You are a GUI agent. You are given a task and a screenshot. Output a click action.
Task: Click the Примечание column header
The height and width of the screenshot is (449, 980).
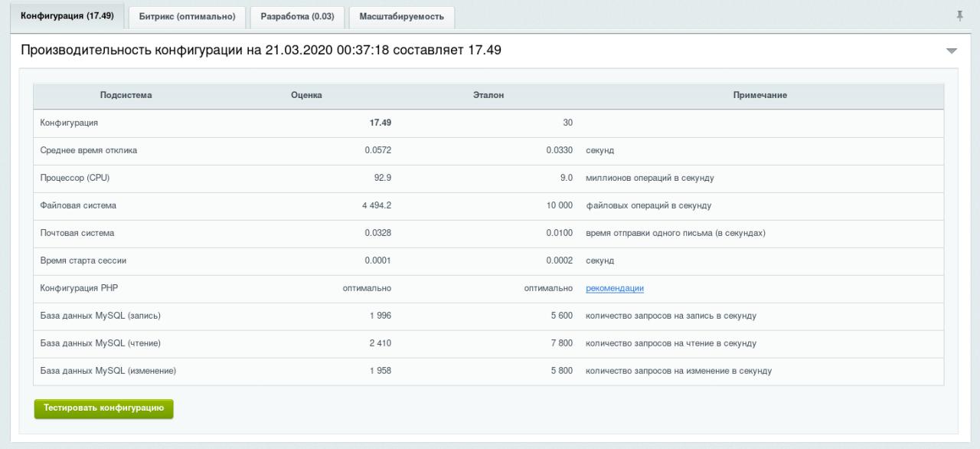tap(760, 95)
